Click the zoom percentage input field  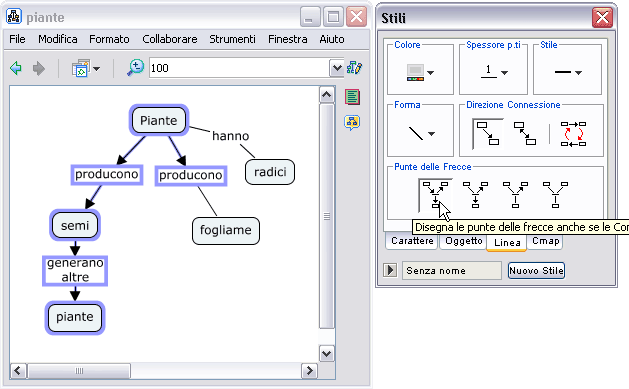(239, 68)
